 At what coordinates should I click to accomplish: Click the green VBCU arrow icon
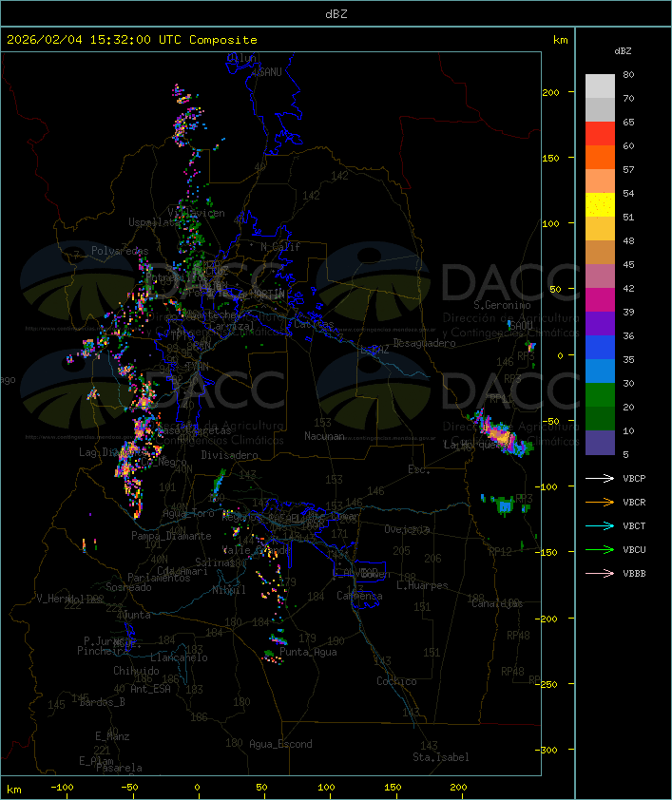pos(600,549)
